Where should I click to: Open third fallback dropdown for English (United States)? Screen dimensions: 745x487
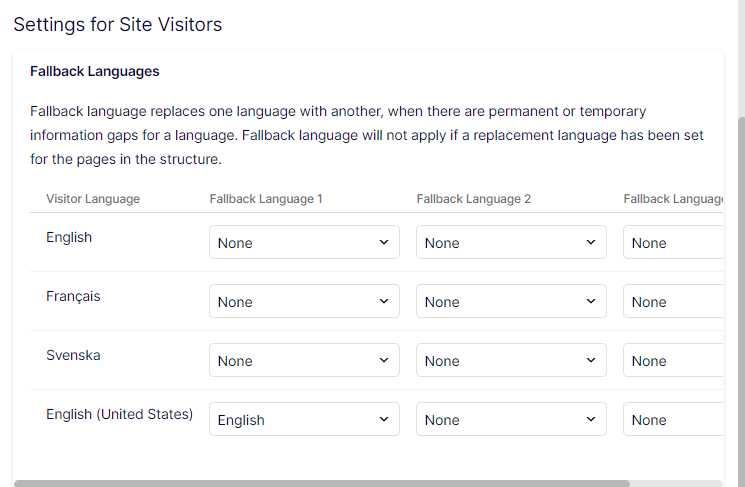coord(673,420)
